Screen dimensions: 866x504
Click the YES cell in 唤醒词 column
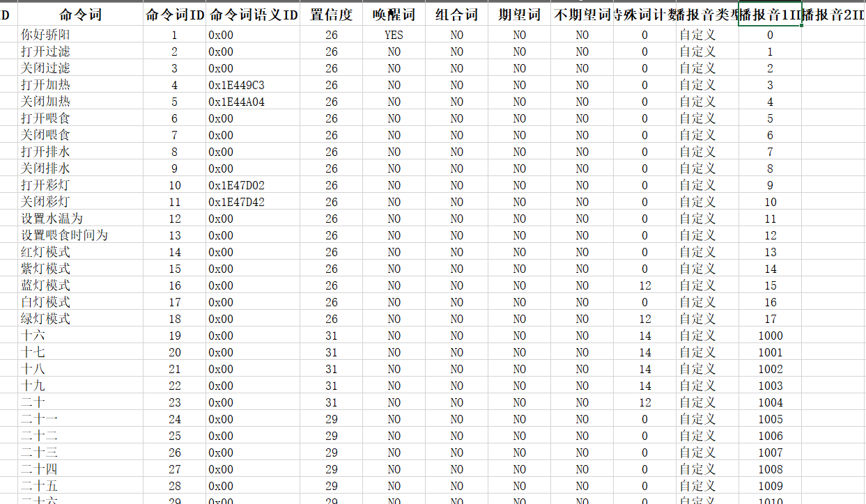coord(394,35)
